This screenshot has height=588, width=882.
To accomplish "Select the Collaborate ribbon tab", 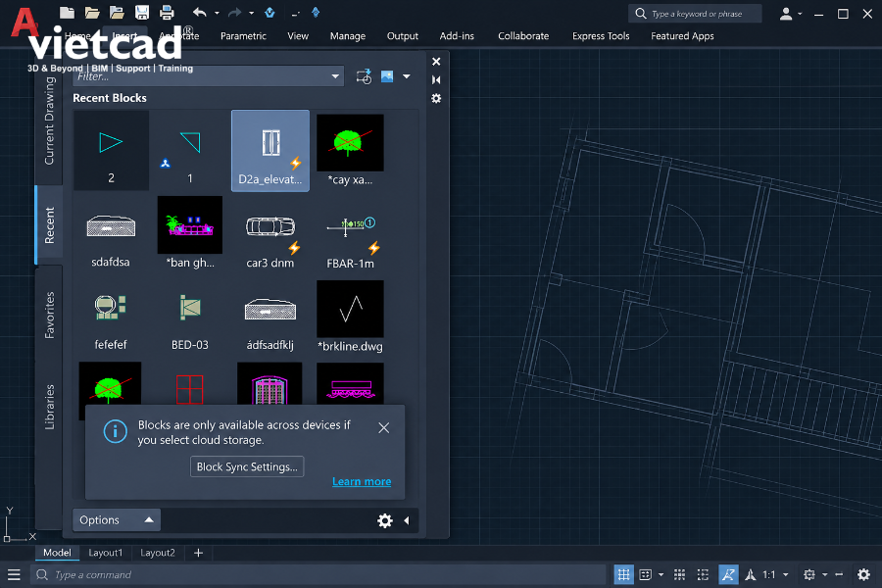I will pyautogui.click(x=523, y=36).
